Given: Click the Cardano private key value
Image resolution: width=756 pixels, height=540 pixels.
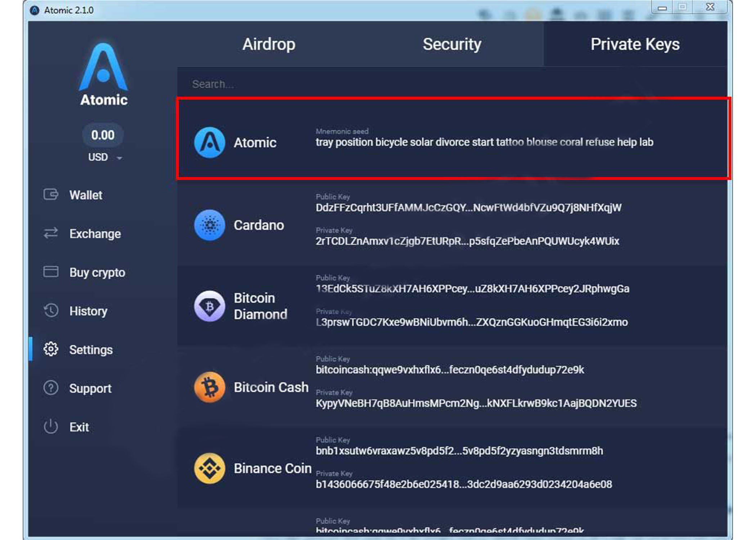Looking at the screenshot, I should [x=467, y=241].
